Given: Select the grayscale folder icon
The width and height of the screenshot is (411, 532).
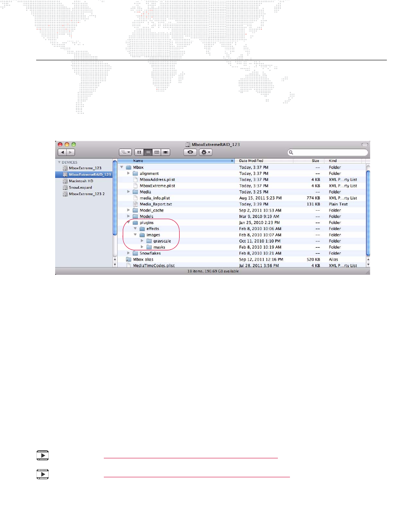Looking at the screenshot, I should click(149, 241).
